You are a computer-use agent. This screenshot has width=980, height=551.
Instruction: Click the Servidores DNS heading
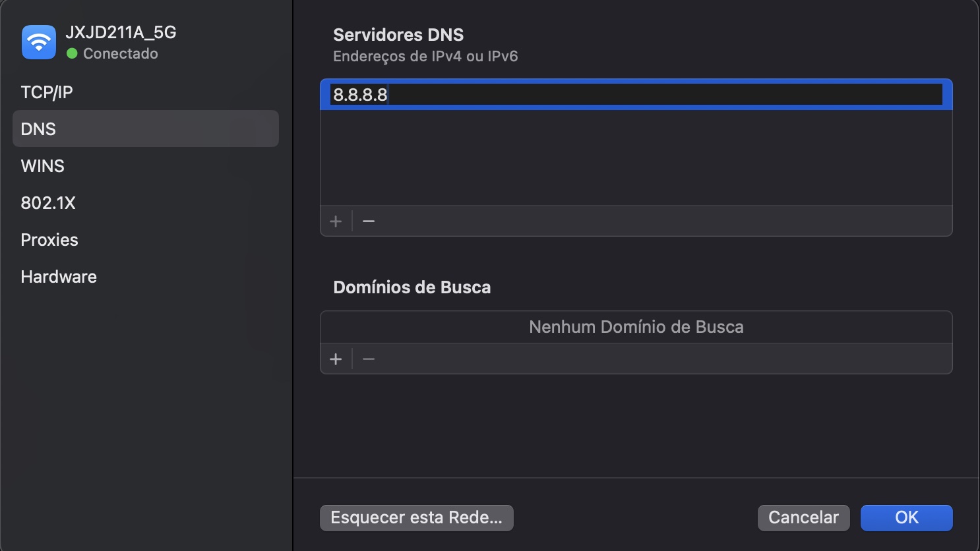point(398,34)
